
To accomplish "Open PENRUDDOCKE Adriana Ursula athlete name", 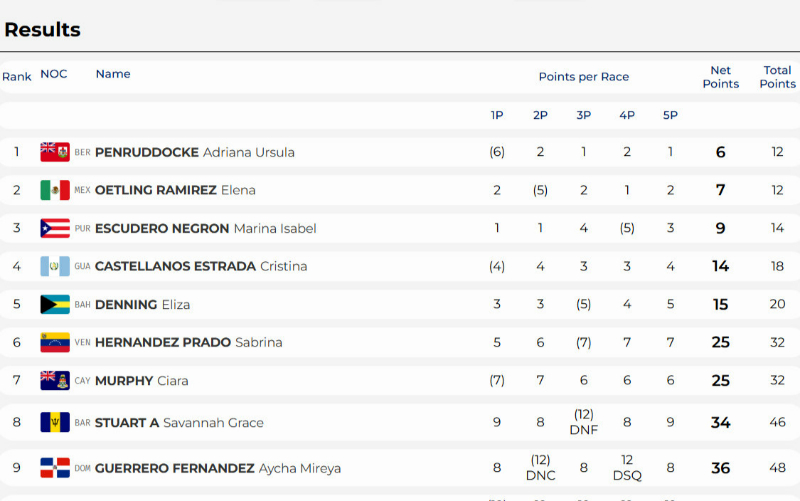I will pyautogui.click(x=194, y=153).
